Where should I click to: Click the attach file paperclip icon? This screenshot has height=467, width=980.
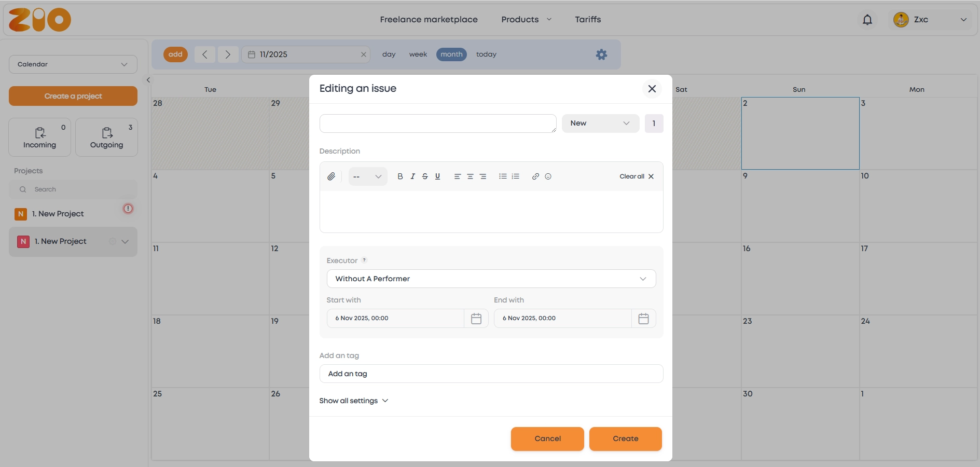point(331,176)
